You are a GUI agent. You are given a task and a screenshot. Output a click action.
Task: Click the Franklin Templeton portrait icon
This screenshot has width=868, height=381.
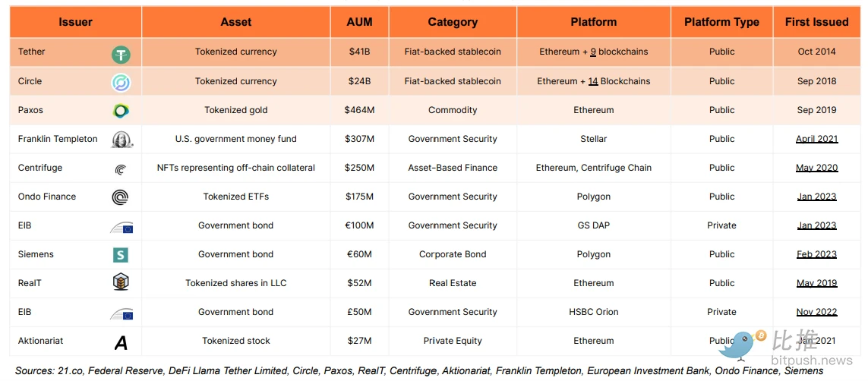(x=122, y=140)
